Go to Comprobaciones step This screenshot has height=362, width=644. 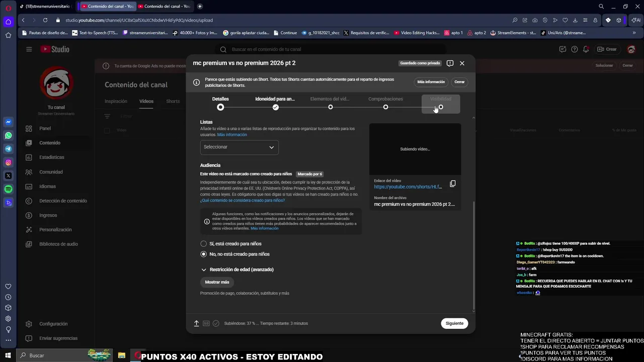point(385,103)
